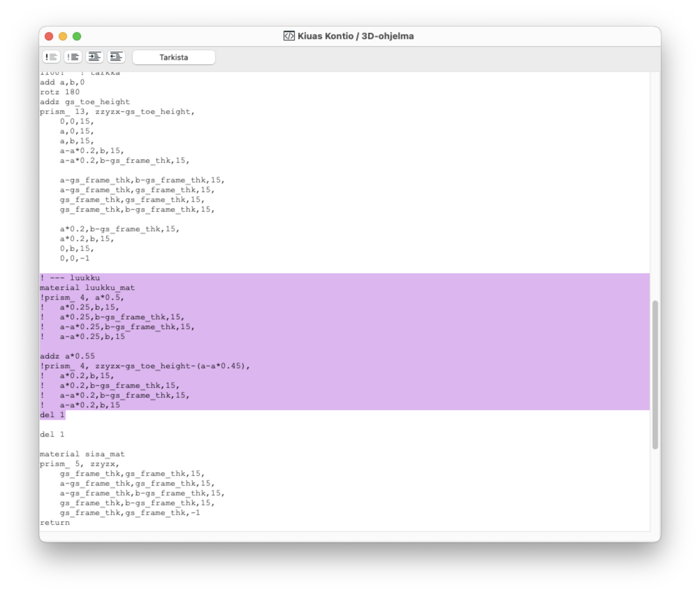This screenshot has width=700, height=594.
Task: Click the line 'addz a*0.55'
Action: [x=67, y=356]
